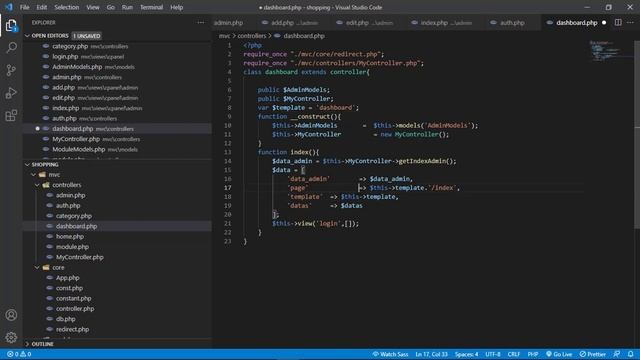Open the Search view icon
The width and height of the screenshot is (640, 360).
(11, 48)
